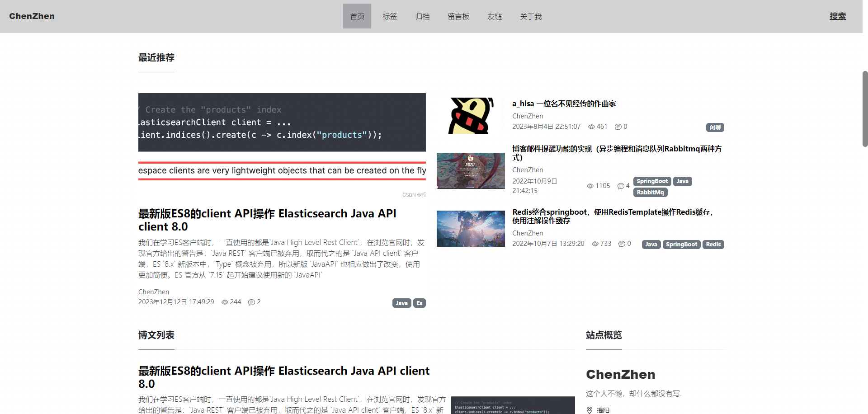Click the eye icon showing 1105 views
Screen dimensions: 868x414
pyautogui.click(x=590, y=186)
